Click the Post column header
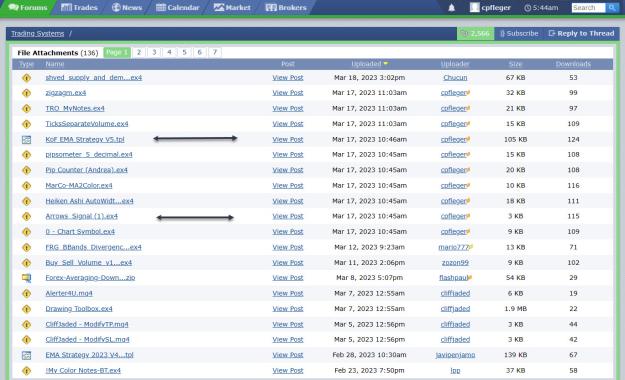This screenshot has width=625, height=380. 288,64
